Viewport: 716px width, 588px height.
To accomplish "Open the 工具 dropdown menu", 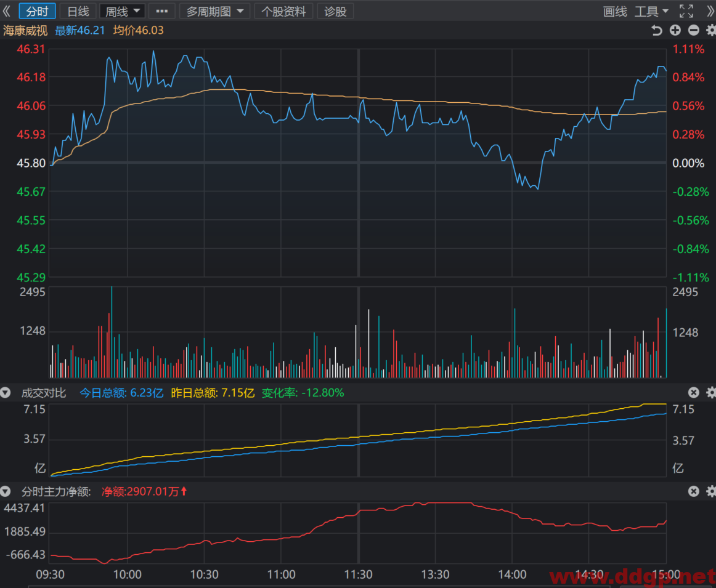I will pyautogui.click(x=651, y=11).
